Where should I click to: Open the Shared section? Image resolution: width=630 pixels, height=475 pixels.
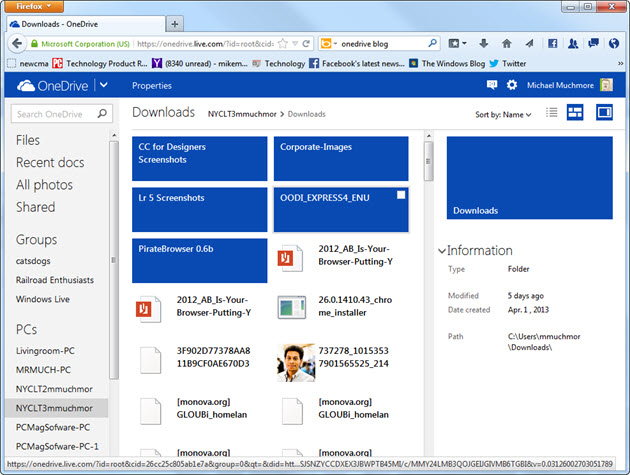pyautogui.click(x=35, y=207)
